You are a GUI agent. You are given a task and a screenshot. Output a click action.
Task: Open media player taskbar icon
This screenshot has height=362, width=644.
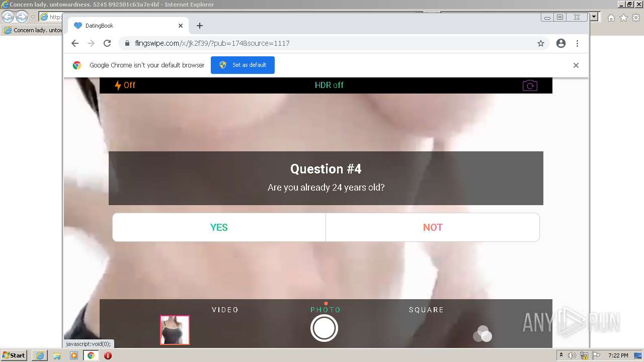click(x=74, y=355)
